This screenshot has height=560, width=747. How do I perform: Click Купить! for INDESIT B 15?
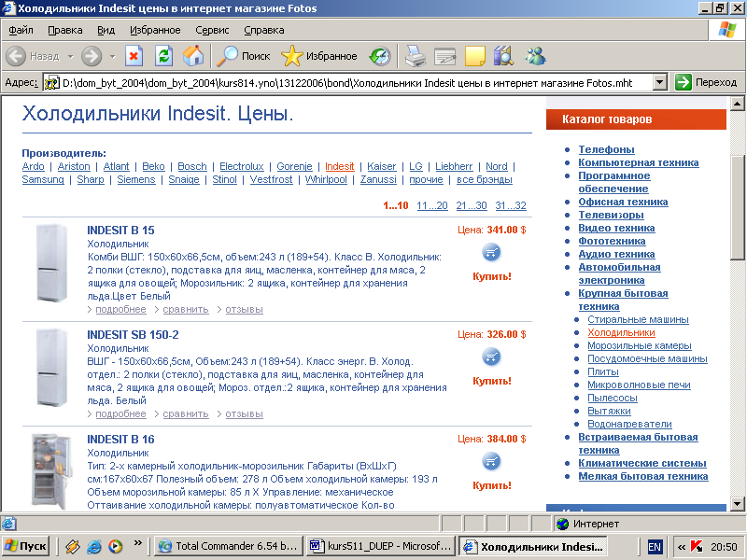click(x=492, y=276)
